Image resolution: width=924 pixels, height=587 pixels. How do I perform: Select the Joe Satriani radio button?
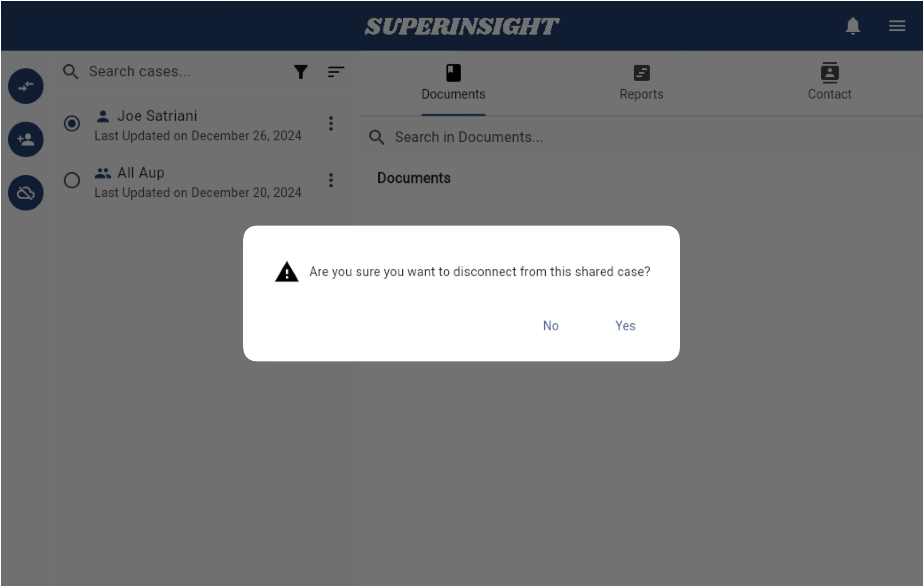point(72,123)
